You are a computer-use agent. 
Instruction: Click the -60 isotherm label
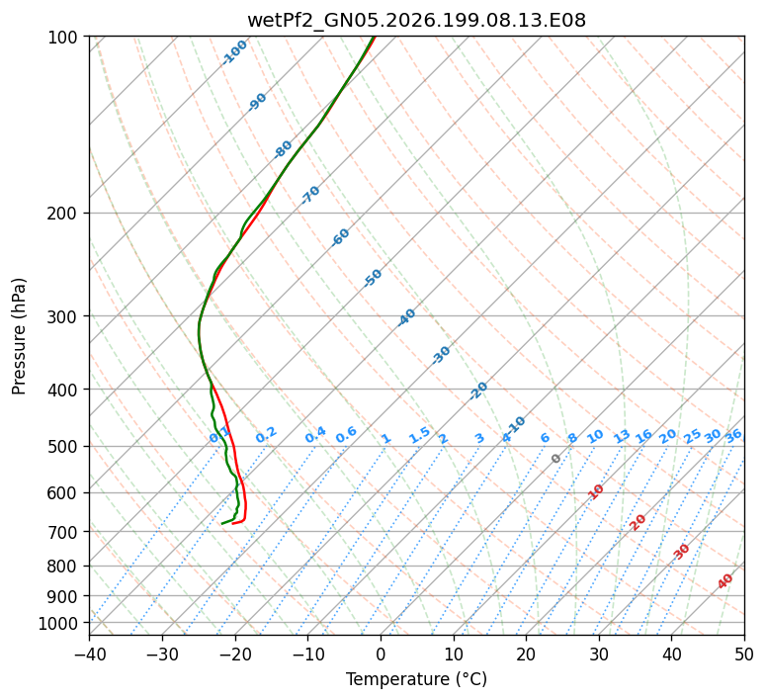click(x=340, y=237)
